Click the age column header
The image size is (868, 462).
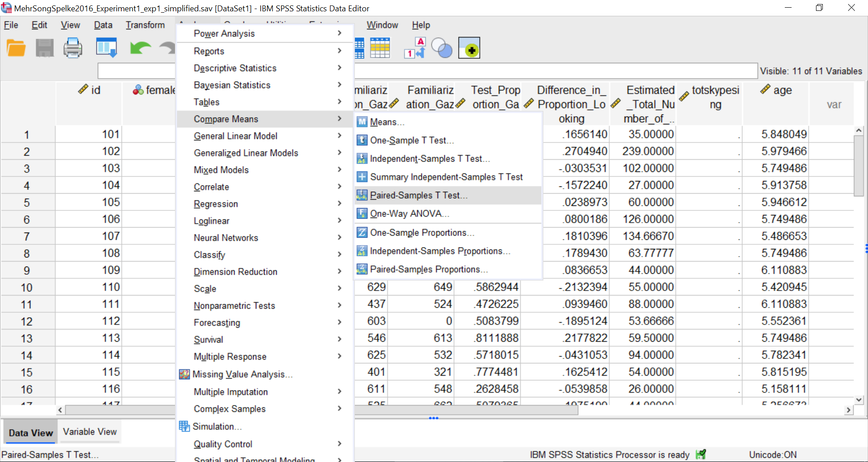pos(776,104)
